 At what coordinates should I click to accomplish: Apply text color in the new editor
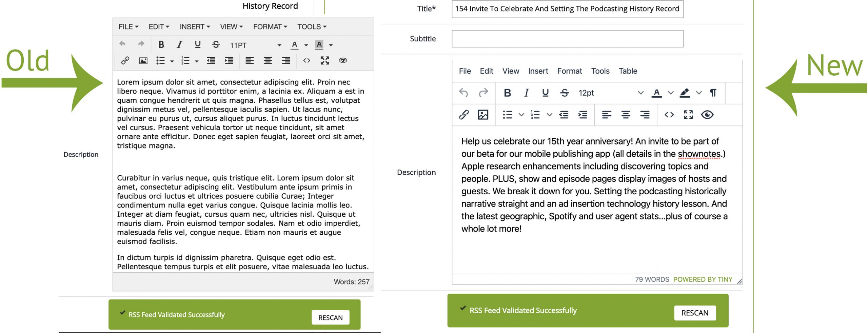pos(656,93)
